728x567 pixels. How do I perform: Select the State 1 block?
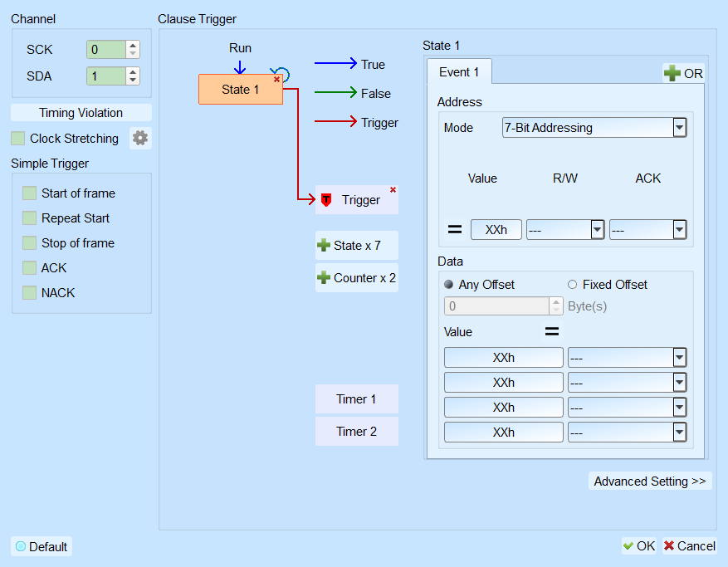241,89
